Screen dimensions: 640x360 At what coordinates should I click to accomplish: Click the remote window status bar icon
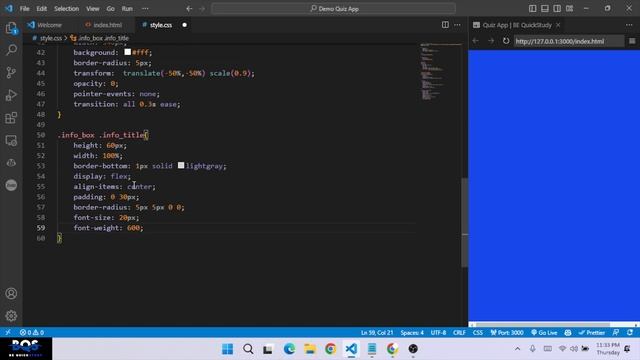(x=8, y=332)
